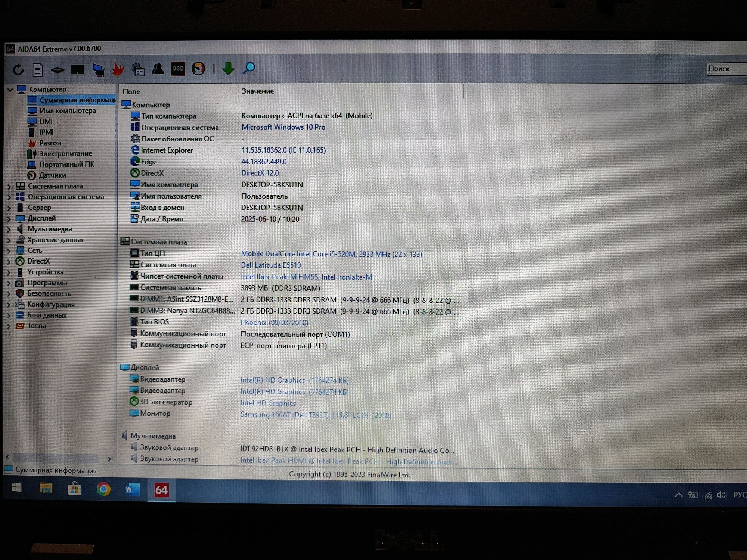Expand the Мультимедиа tree node

pos(9,230)
